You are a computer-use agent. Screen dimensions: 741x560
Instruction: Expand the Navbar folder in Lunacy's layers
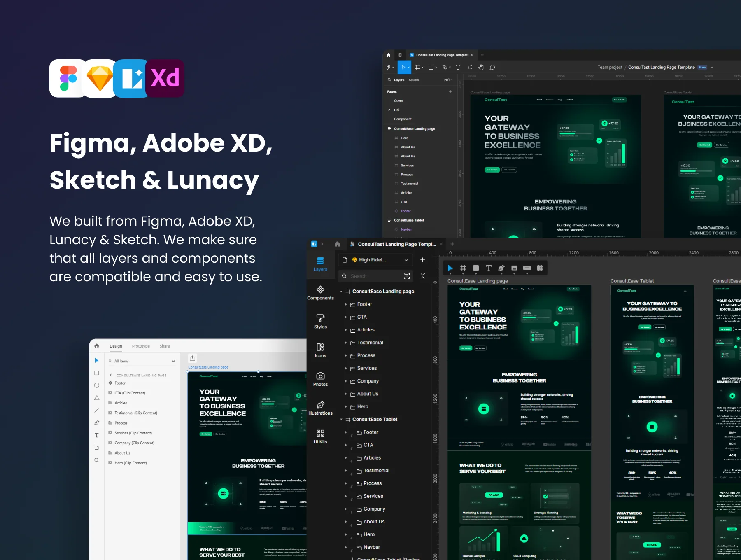[346, 547]
